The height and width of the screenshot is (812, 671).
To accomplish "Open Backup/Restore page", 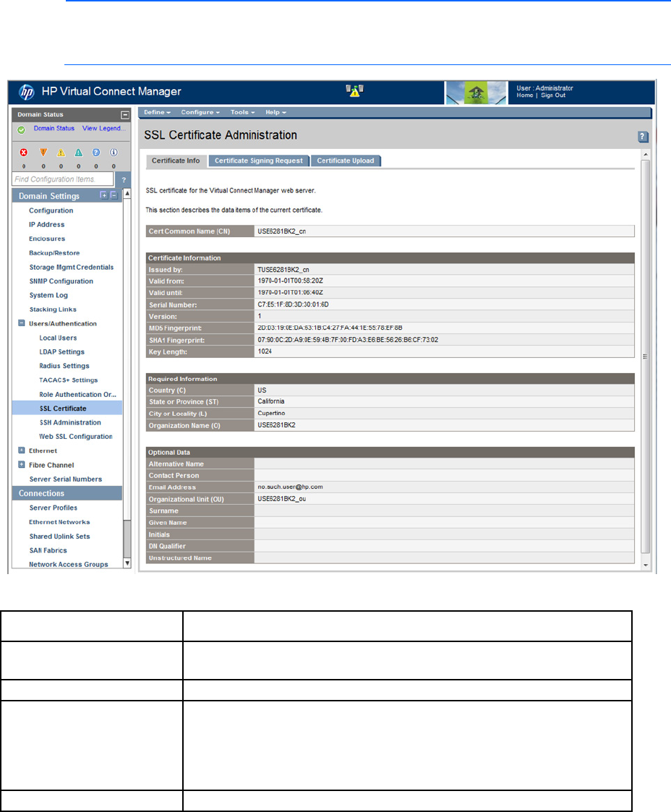I will [x=54, y=253].
